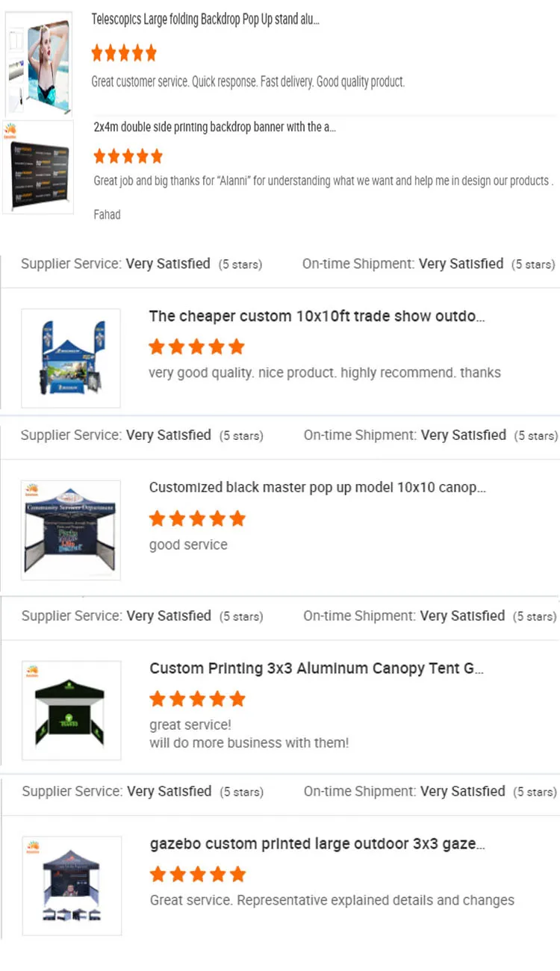The image size is (560, 971).
Task: View the blue 10x10ft trade show tent thumbnail
Action: click(x=71, y=358)
